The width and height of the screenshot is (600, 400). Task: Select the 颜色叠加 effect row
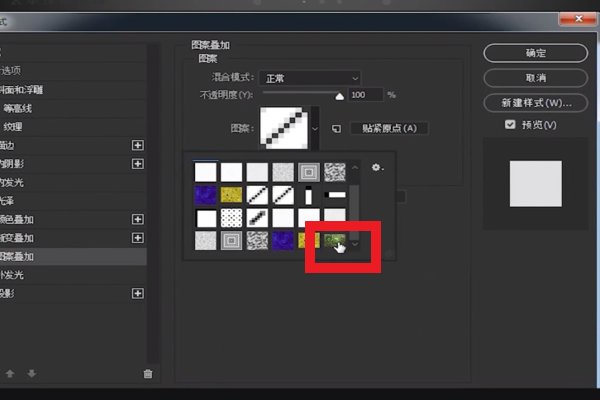(x=73, y=219)
